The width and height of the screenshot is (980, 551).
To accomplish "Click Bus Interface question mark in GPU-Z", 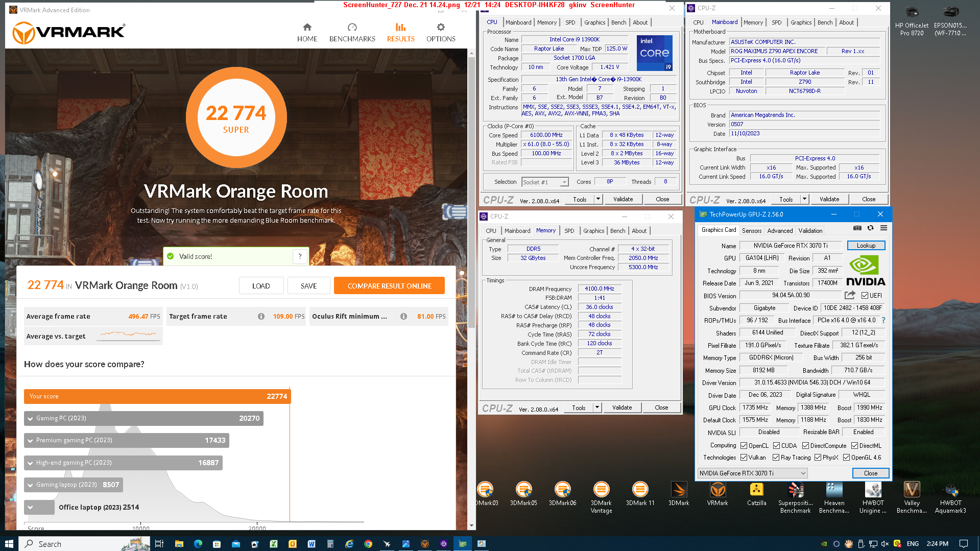I will coord(883,320).
